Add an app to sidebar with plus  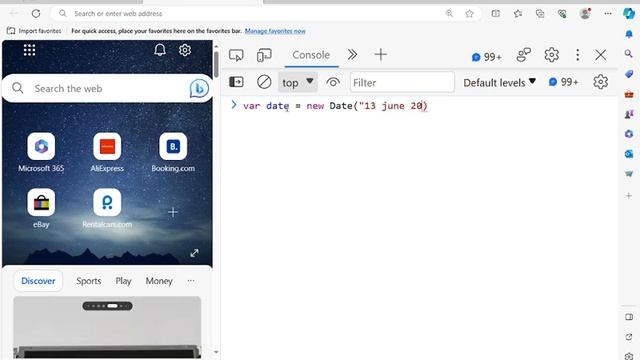(x=629, y=196)
